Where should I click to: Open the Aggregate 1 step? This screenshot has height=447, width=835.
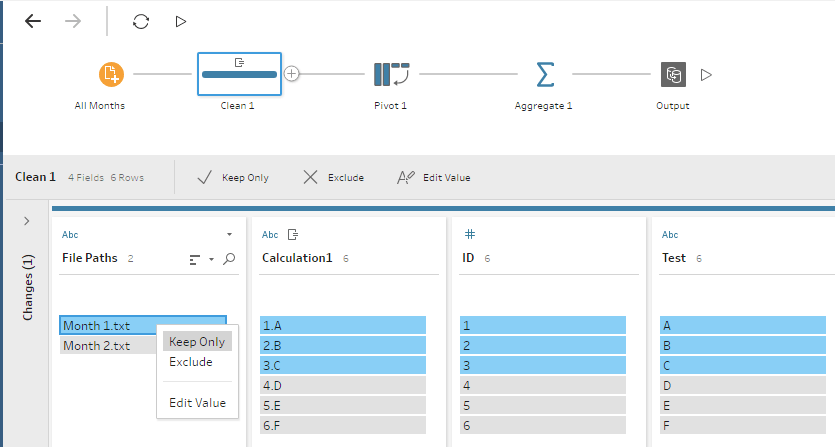(x=545, y=74)
